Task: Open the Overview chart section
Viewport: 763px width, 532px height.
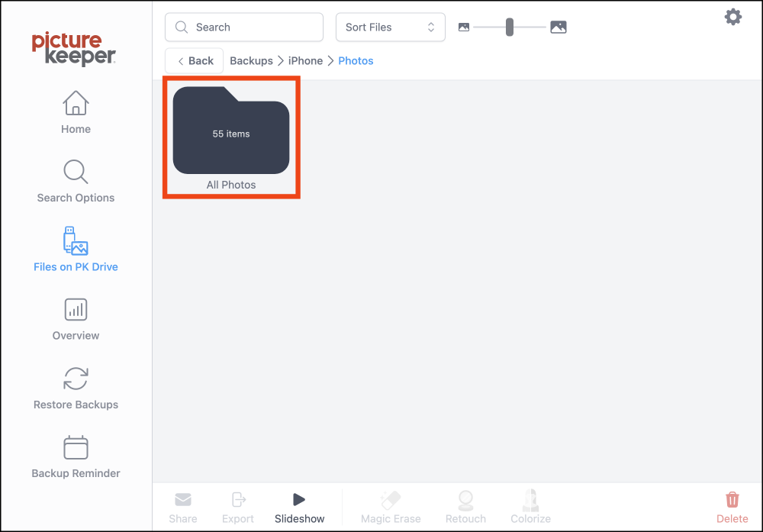Action: 76,319
